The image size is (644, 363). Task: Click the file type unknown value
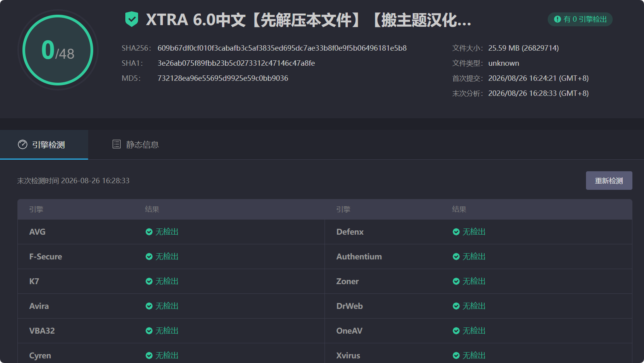tap(504, 63)
